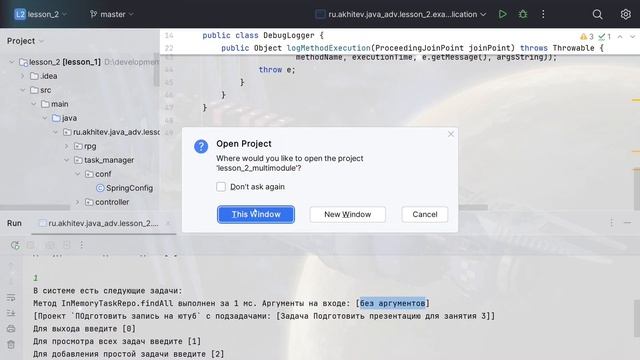The height and width of the screenshot is (360, 640).
Task: Run the application with the green play icon
Action: (502, 14)
